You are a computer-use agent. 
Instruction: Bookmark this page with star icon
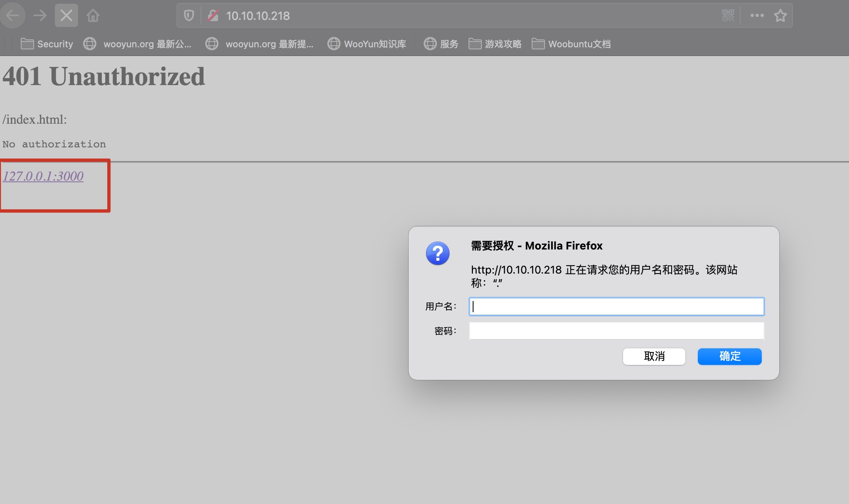pos(780,16)
